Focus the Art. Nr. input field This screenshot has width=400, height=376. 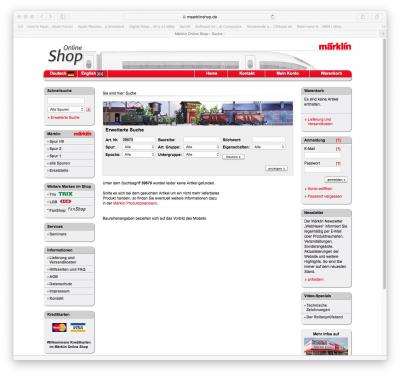(x=139, y=139)
